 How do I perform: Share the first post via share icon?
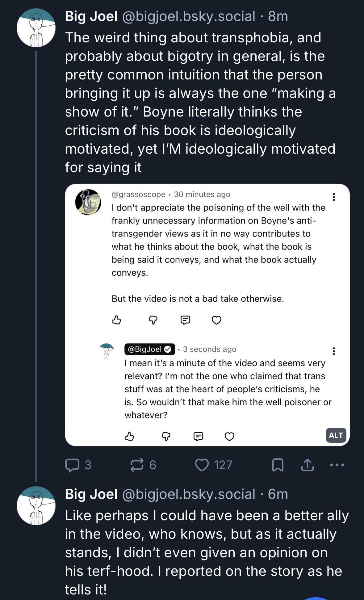pos(307,465)
